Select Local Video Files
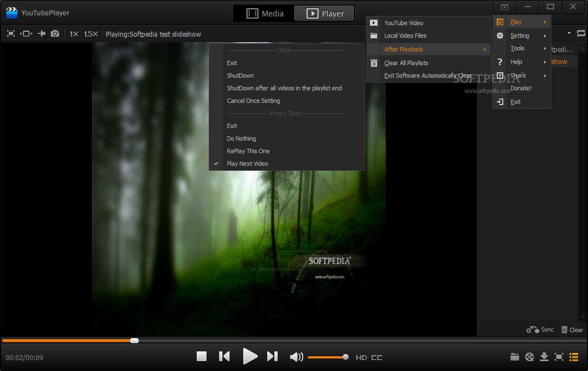588x371 pixels. click(x=428, y=36)
